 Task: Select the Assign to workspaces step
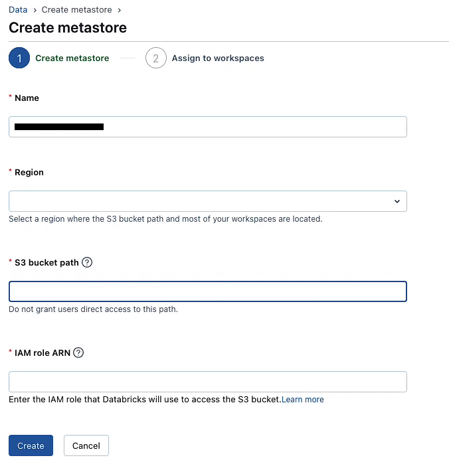218,58
